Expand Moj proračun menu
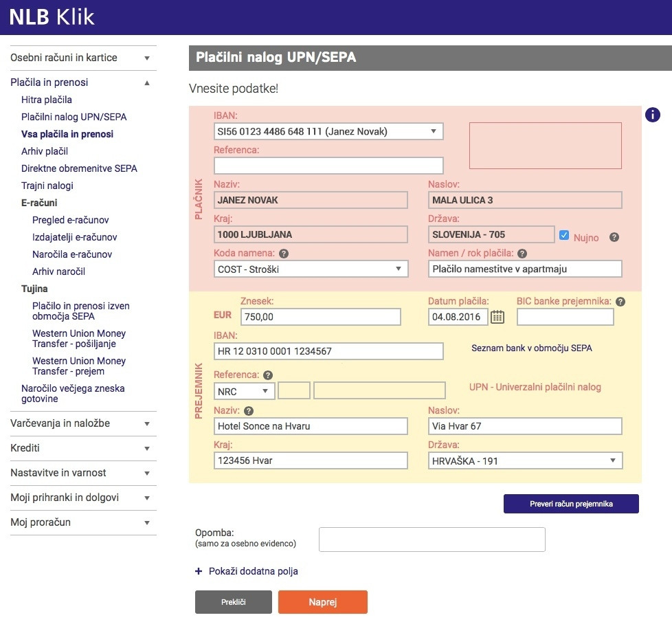672x622 pixels. click(83, 522)
